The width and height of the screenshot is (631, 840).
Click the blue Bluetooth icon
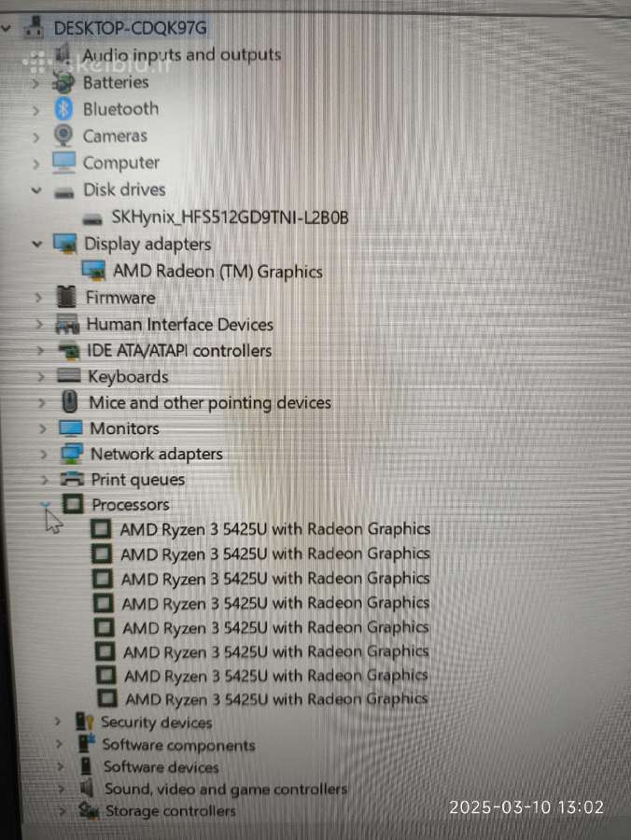point(63,109)
